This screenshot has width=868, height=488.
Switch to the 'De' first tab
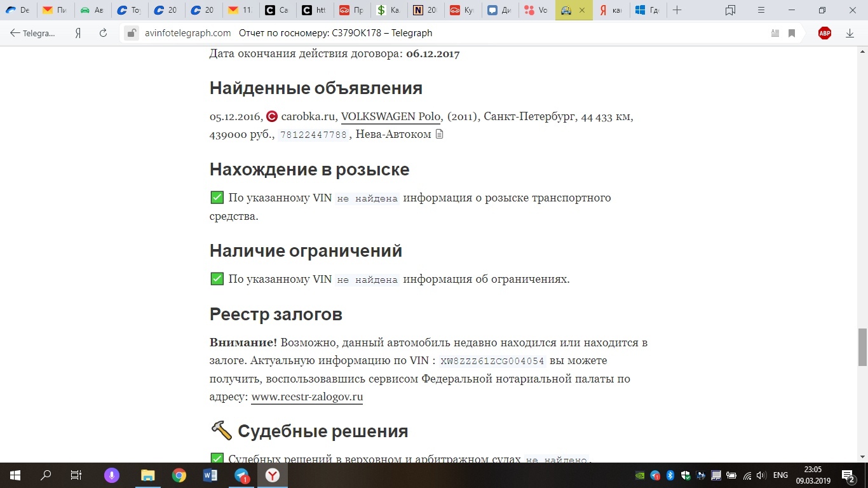coord(18,10)
